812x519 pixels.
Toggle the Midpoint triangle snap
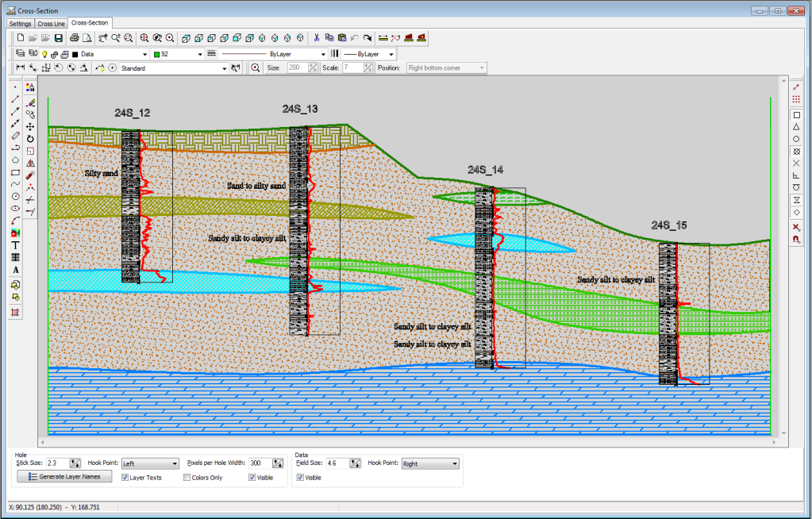coord(796,127)
